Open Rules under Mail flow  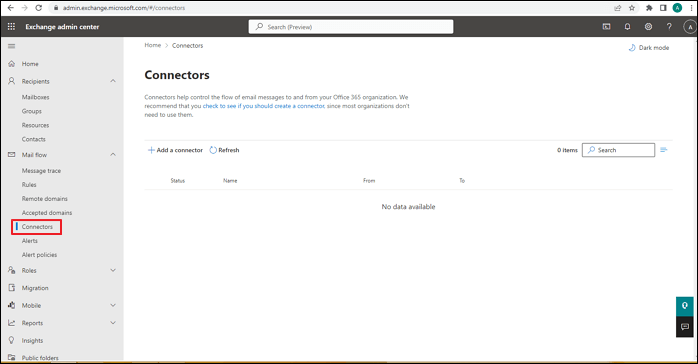(29, 185)
